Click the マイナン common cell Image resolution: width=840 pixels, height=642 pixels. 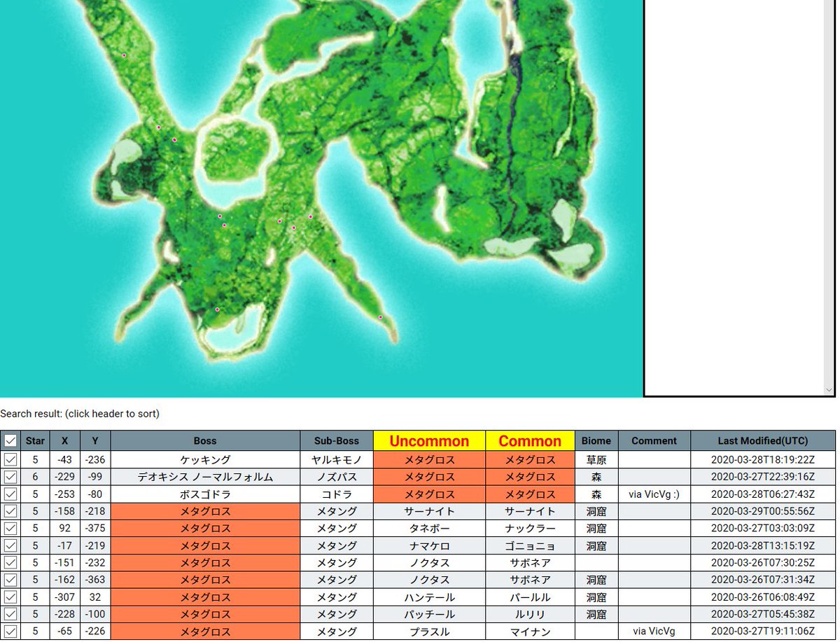tap(530, 631)
